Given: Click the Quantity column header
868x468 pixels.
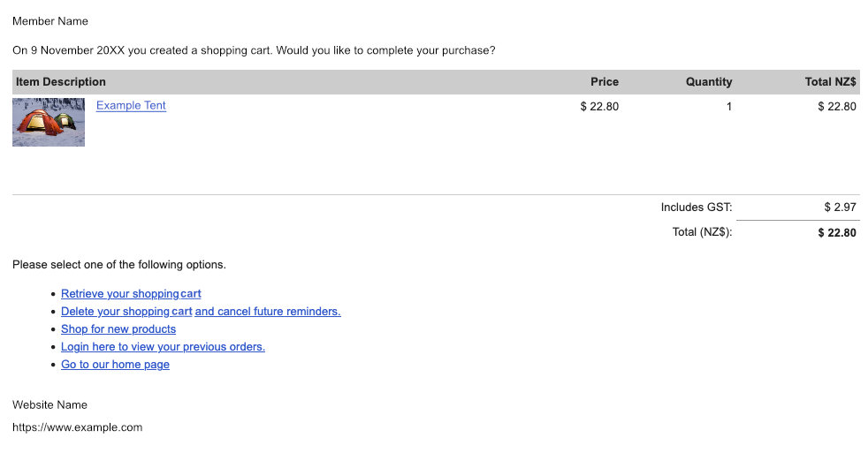Looking at the screenshot, I should pyautogui.click(x=709, y=82).
